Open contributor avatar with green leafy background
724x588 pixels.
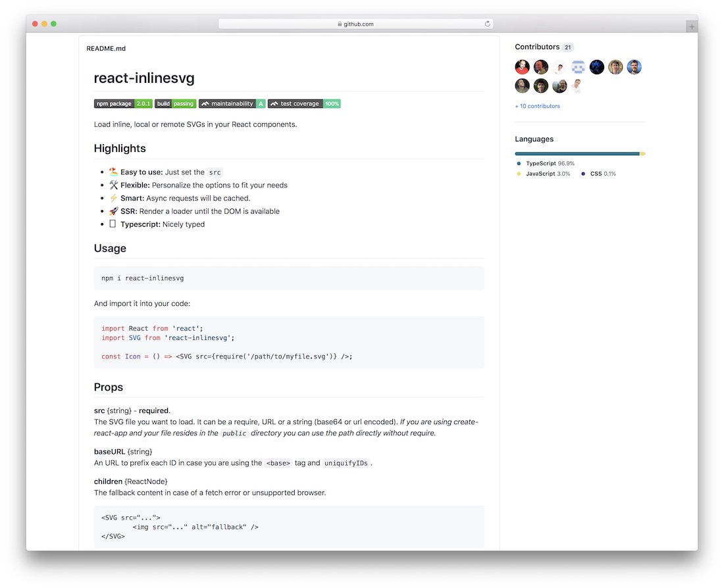540,86
